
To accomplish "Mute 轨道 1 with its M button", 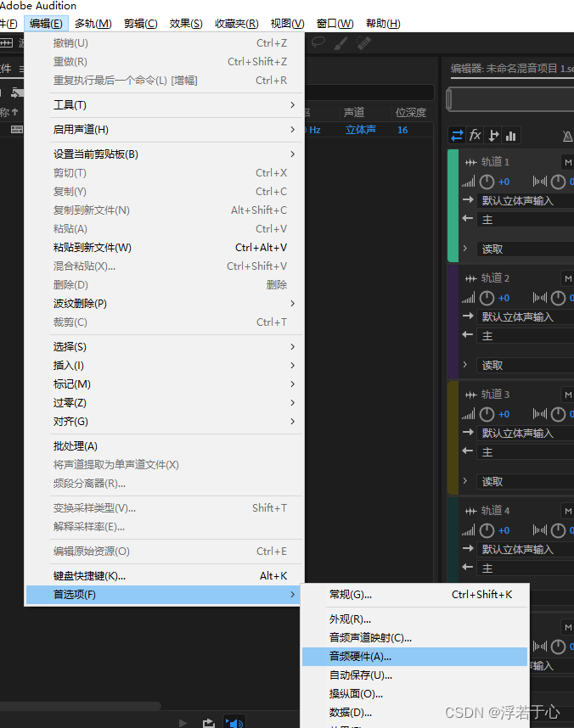I will [568, 162].
